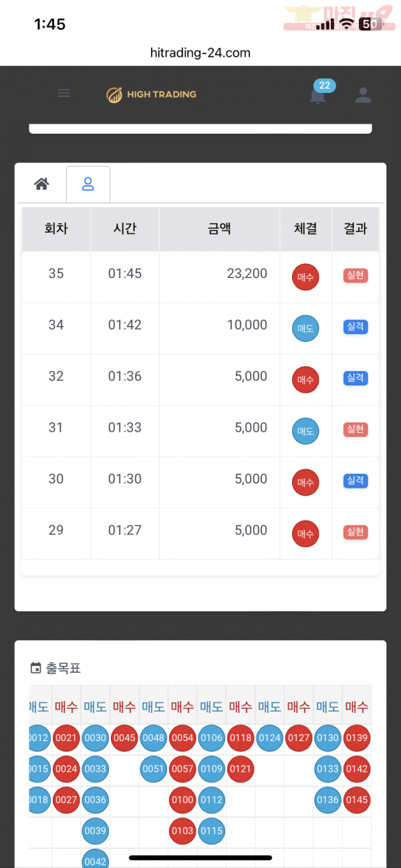Select the red 0145 result circle
This screenshot has height=868, width=401.
(x=357, y=800)
